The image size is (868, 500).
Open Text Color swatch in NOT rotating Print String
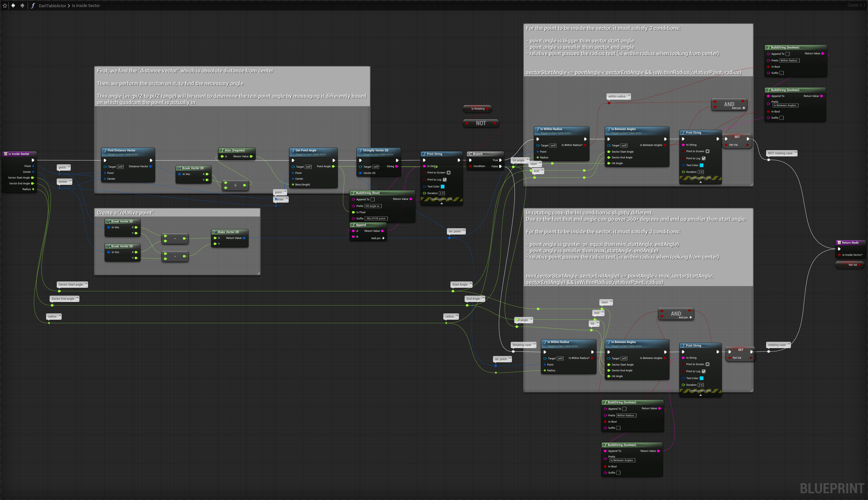pos(702,165)
